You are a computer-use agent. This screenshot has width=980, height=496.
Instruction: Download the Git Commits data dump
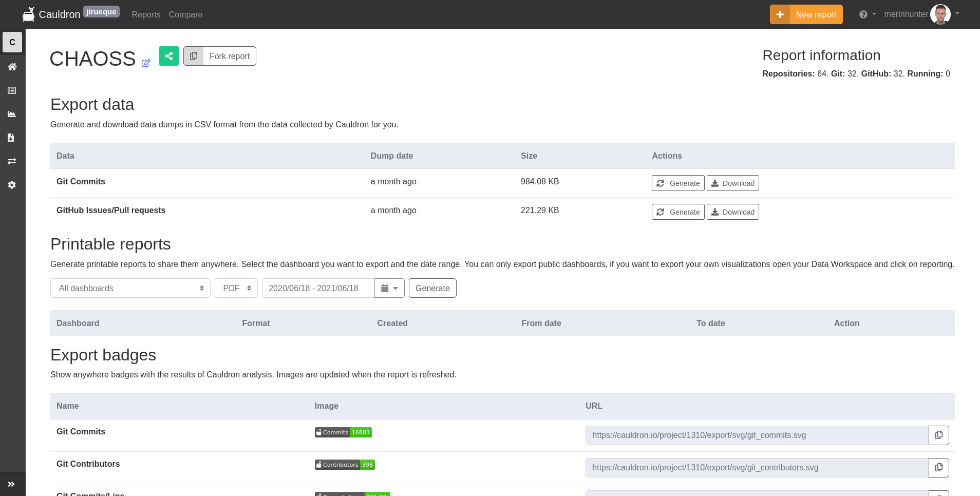pyautogui.click(x=733, y=183)
